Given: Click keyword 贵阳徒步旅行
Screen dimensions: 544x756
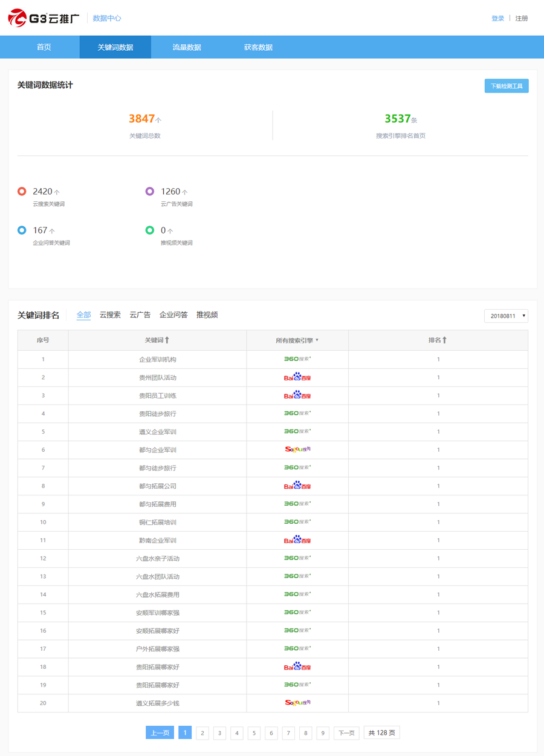Looking at the screenshot, I should pos(158,414).
